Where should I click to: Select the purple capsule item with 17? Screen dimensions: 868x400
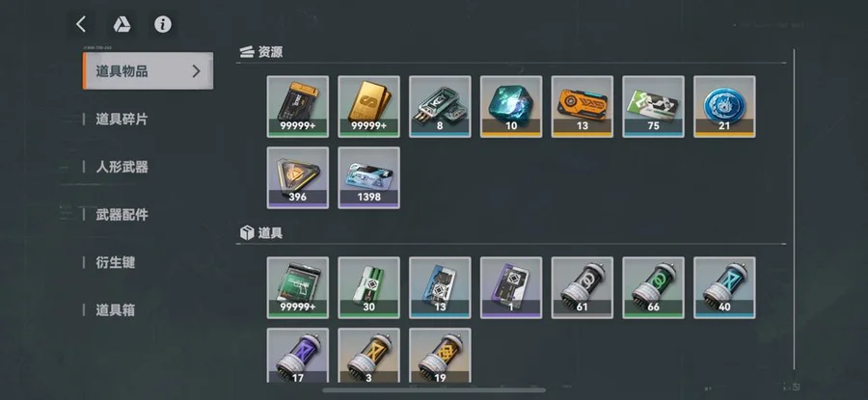[298, 356]
